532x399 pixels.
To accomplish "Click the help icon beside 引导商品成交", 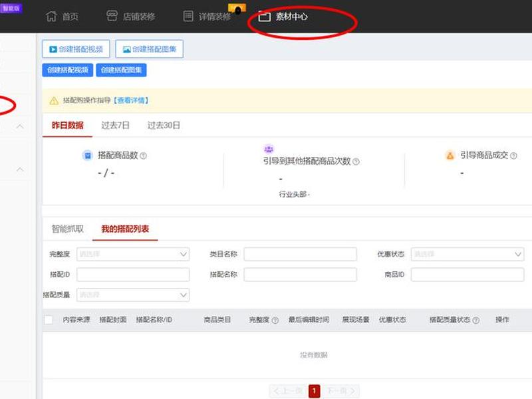I will tap(513, 156).
